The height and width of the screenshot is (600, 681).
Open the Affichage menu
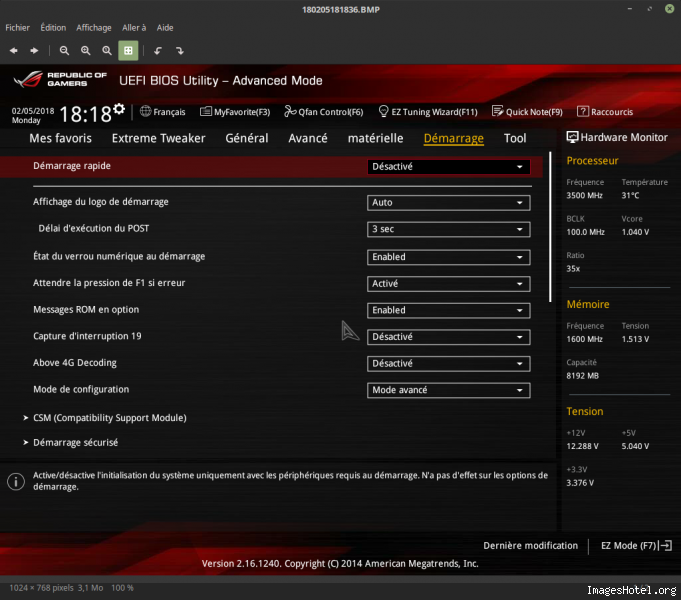[94, 27]
